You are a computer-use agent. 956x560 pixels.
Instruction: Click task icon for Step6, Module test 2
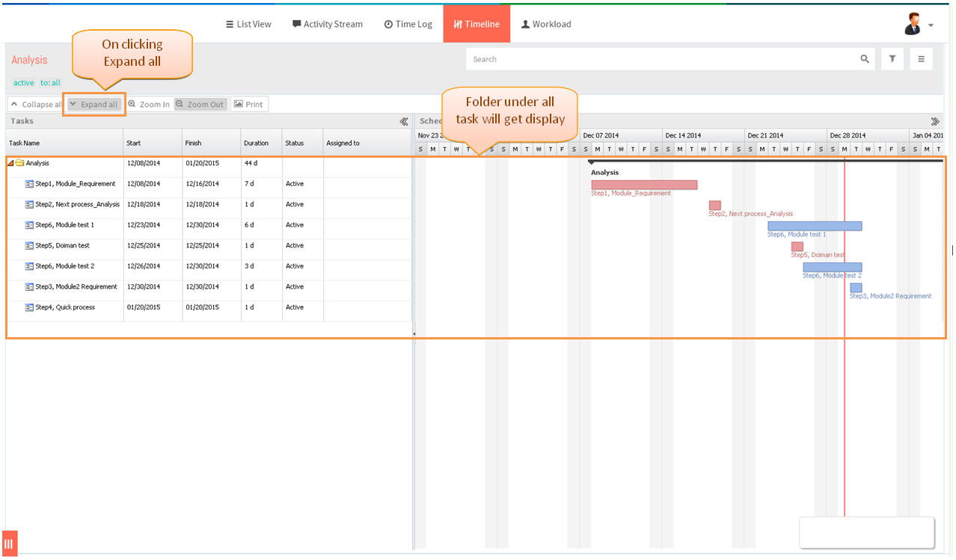29,266
